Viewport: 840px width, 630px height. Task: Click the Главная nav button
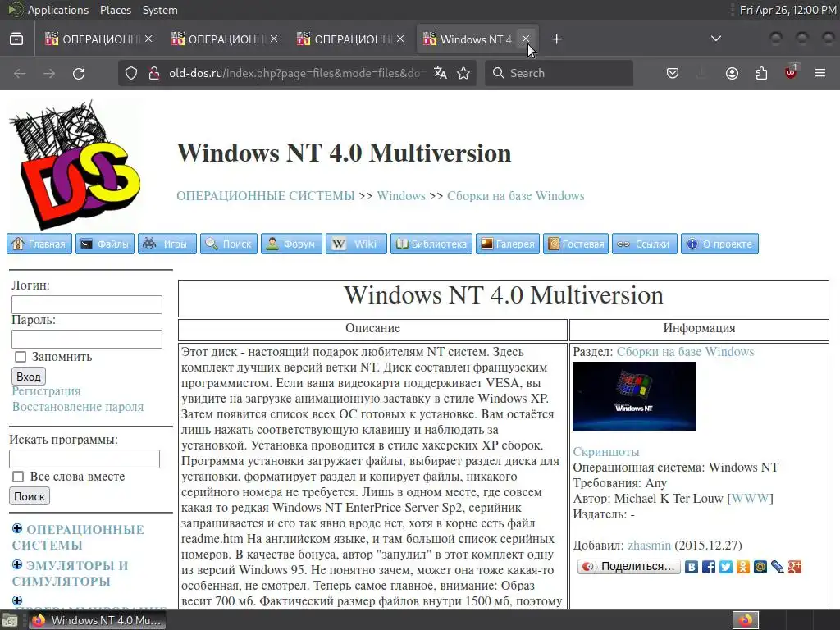coord(39,244)
